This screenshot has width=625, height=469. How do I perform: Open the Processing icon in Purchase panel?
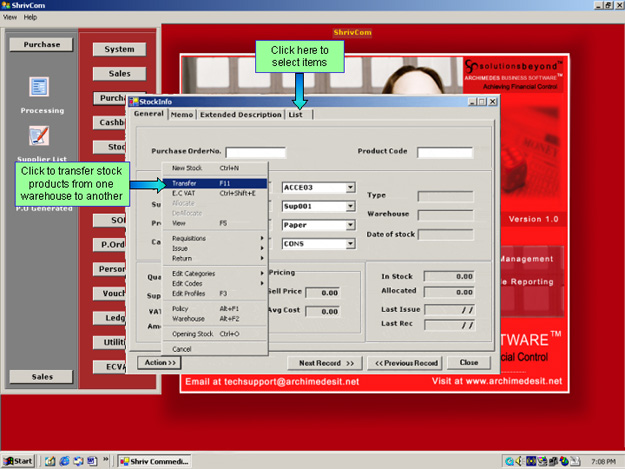(39, 87)
